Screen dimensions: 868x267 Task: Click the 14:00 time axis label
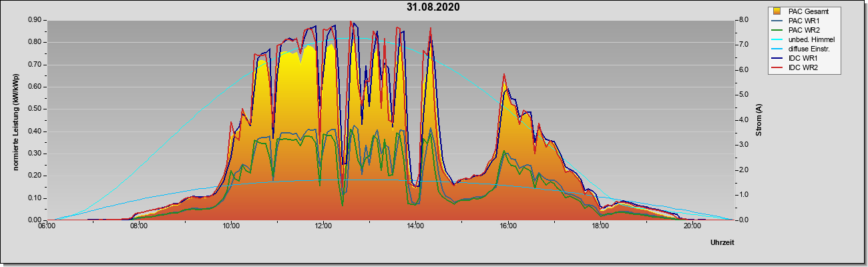pos(415,226)
